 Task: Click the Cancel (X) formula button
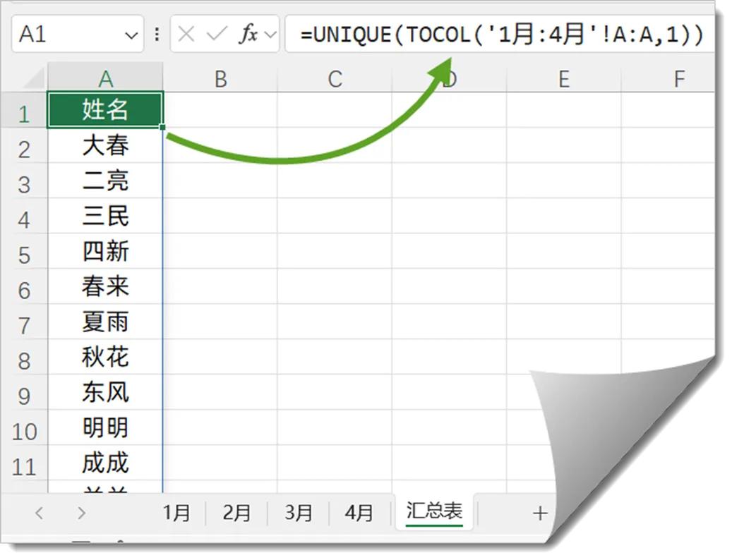(x=186, y=34)
